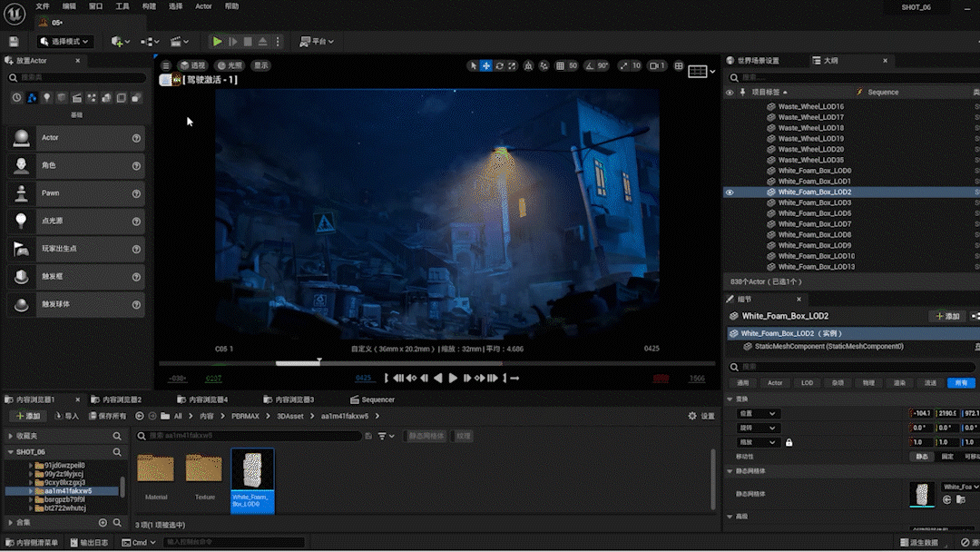Open the 平台 platforms dropdown

[x=317, y=42]
